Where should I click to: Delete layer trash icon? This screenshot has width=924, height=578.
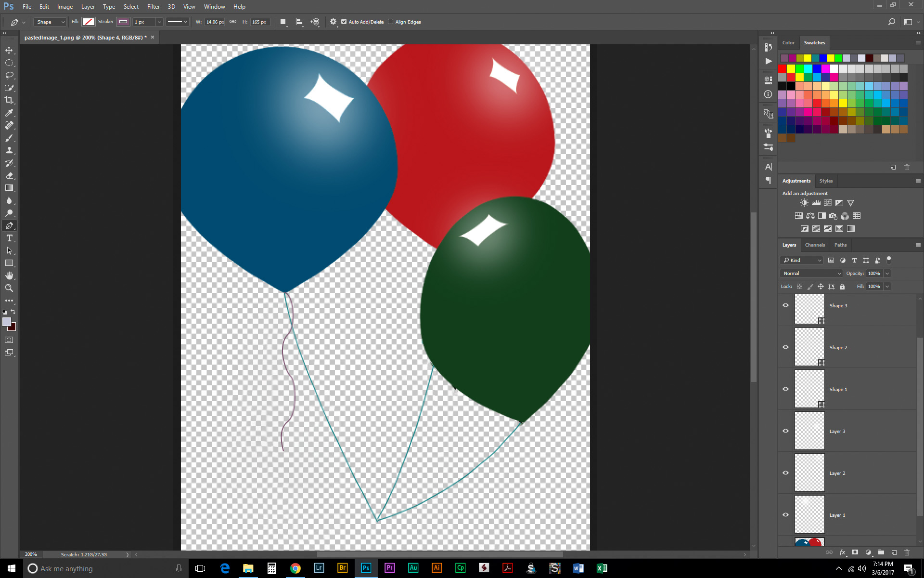point(907,552)
